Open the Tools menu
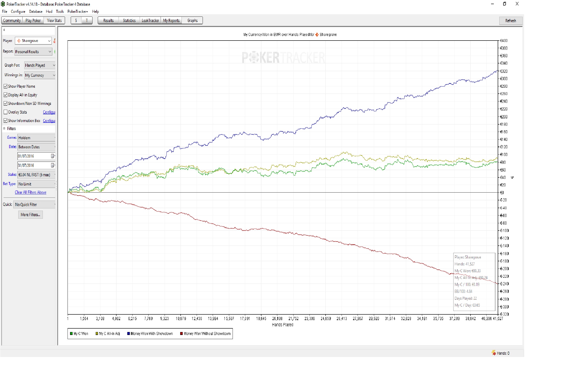Viewport: 576px width, 392px height. [x=60, y=11]
